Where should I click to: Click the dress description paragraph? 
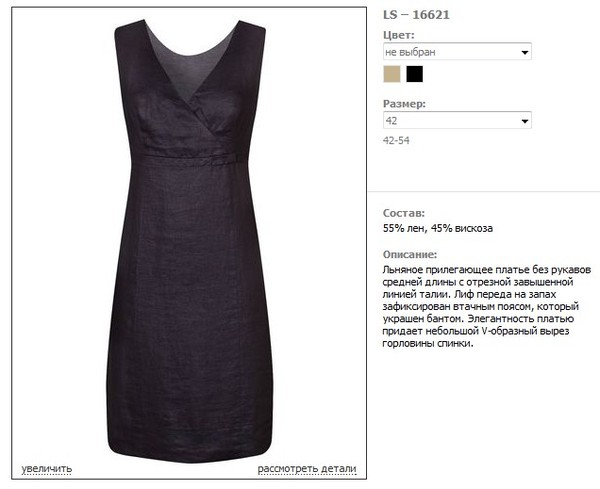487,306
